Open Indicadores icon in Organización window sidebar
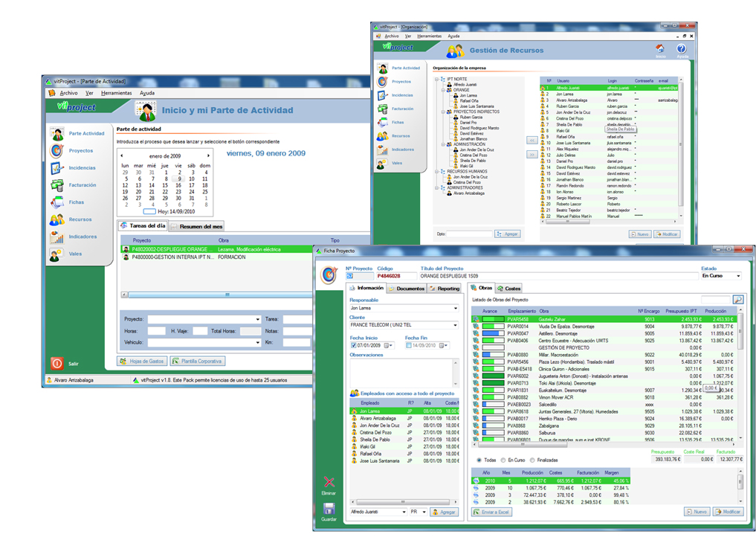This screenshot has width=756, height=543. click(x=383, y=150)
